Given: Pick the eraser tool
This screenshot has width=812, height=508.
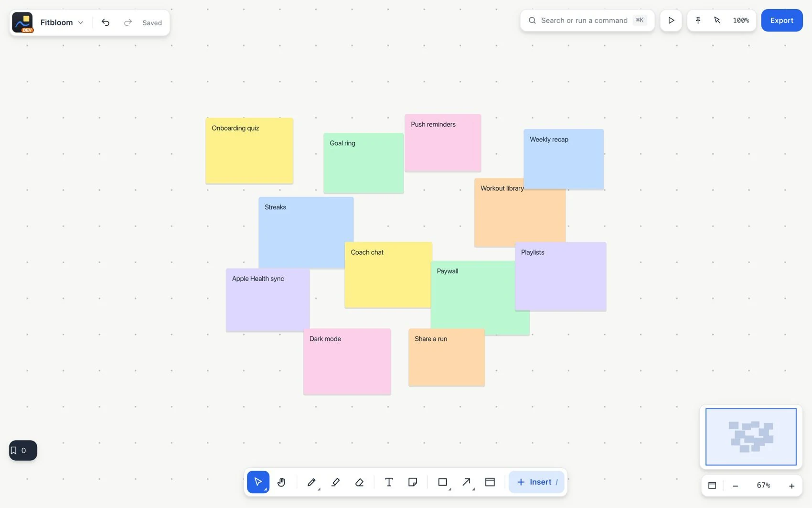Looking at the screenshot, I should [359, 482].
